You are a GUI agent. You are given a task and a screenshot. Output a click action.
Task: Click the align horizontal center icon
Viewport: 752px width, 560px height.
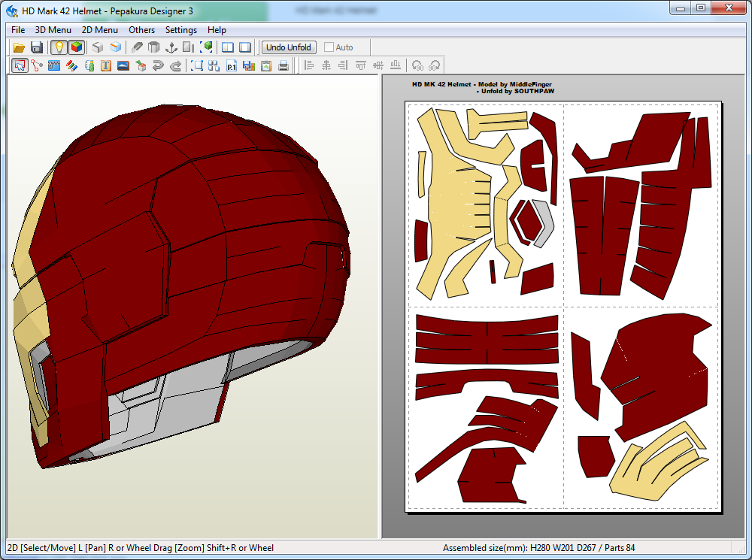pyautogui.click(x=326, y=65)
